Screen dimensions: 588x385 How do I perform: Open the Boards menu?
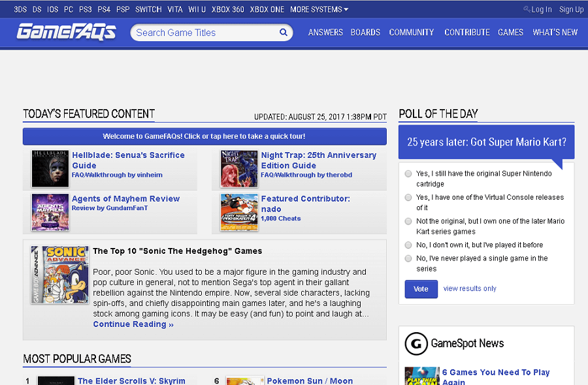[x=366, y=33]
